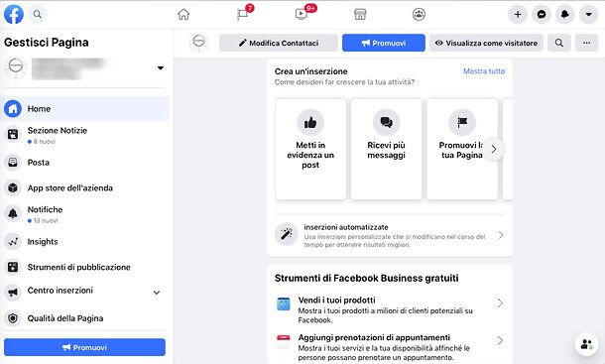Click the Posta inbox icon
605x364 pixels.
pyautogui.click(x=13, y=162)
